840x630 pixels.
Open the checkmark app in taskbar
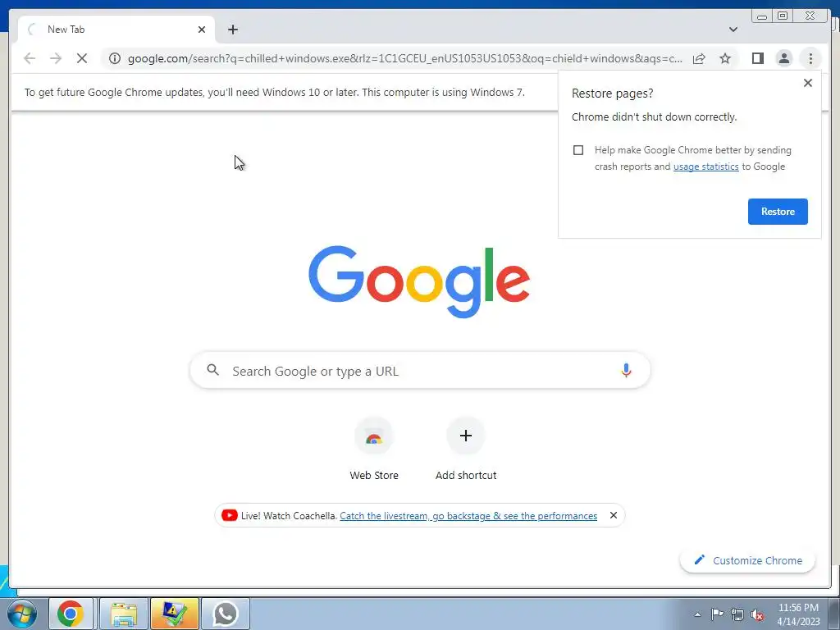click(175, 614)
